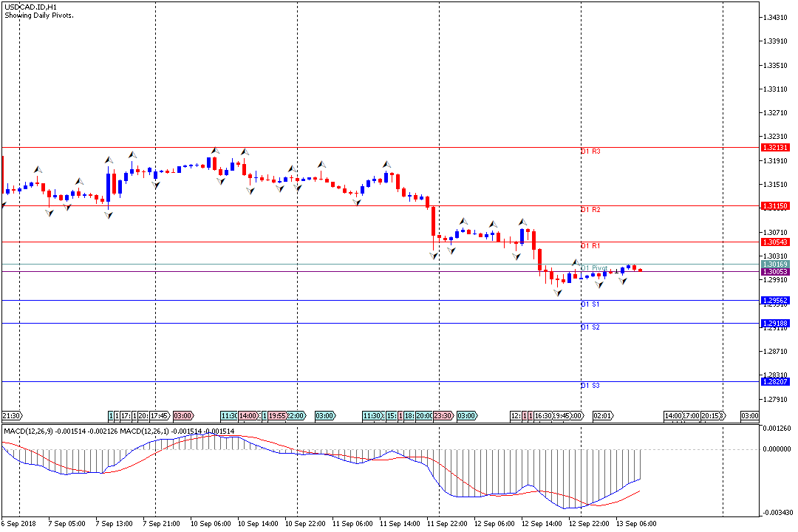Select the '10 Sep 22:00' time label
798x532 pixels.
tap(305, 524)
